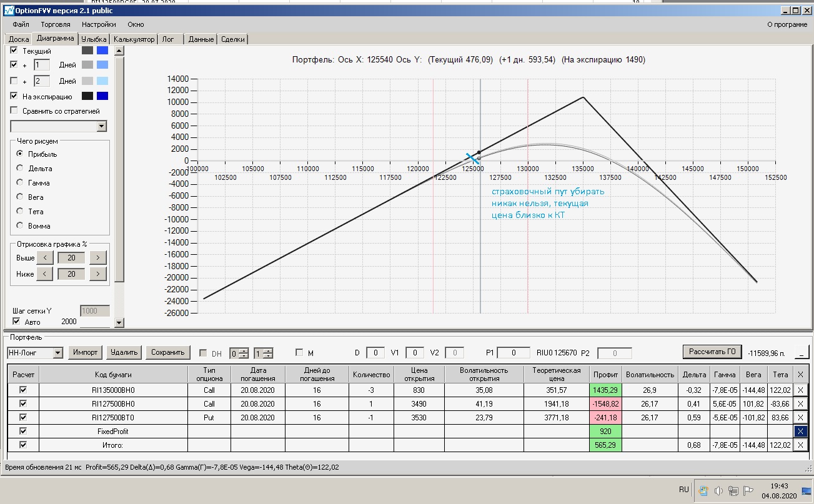Switch to the Сделки tab
Image resolution: width=814 pixels, height=504 pixels.
pyautogui.click(x=234, y=39)
